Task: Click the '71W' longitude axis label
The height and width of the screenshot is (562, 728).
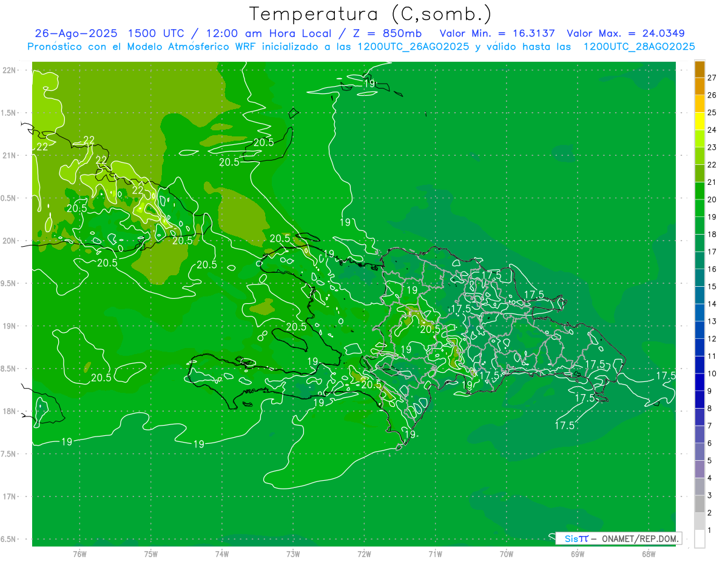Action: pyautogui.click(x=435, y=554)
